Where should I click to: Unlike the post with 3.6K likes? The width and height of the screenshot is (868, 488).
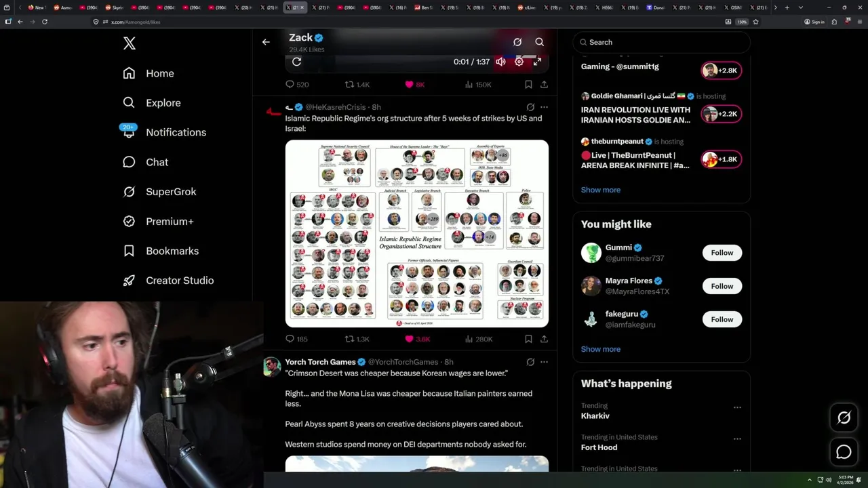pos(417,339)
